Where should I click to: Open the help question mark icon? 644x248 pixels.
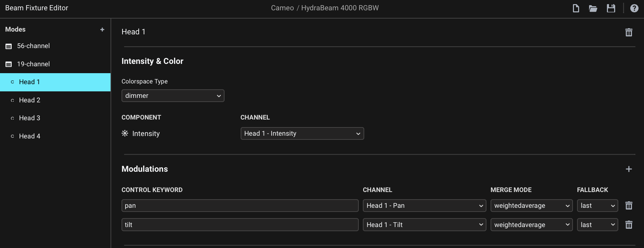click(x=634, y=8)
